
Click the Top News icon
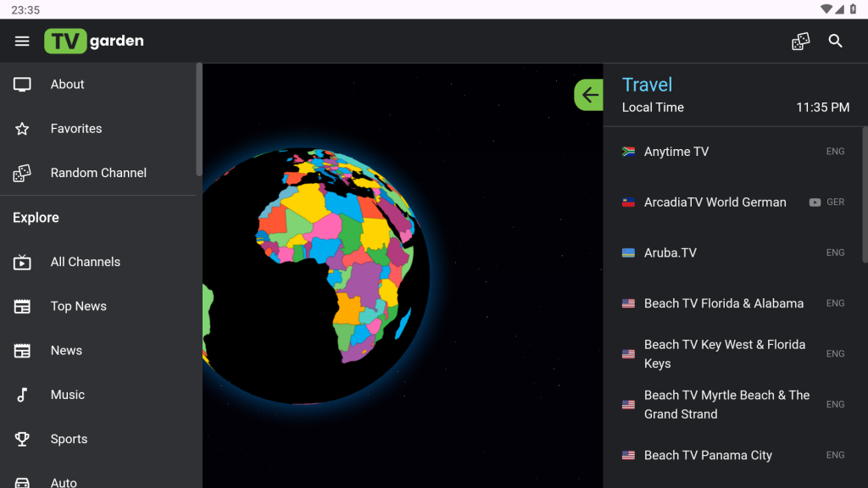pyautogui.click(x=22, y=306)
